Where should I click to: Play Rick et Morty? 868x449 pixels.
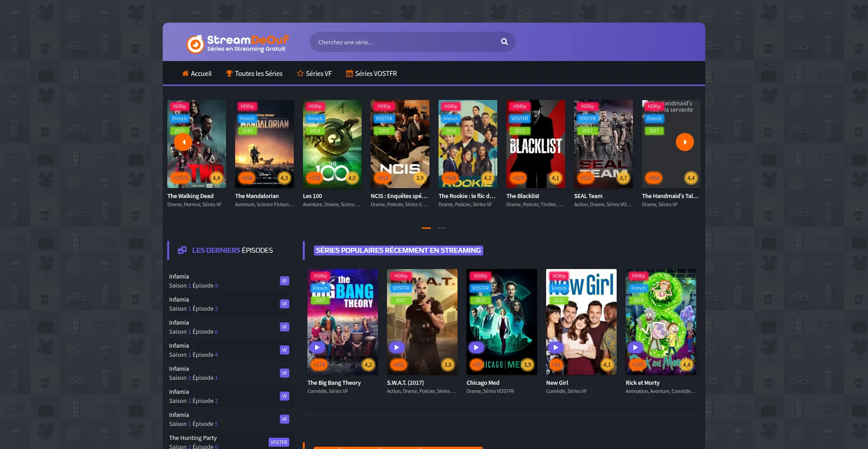tap(635, 347)
